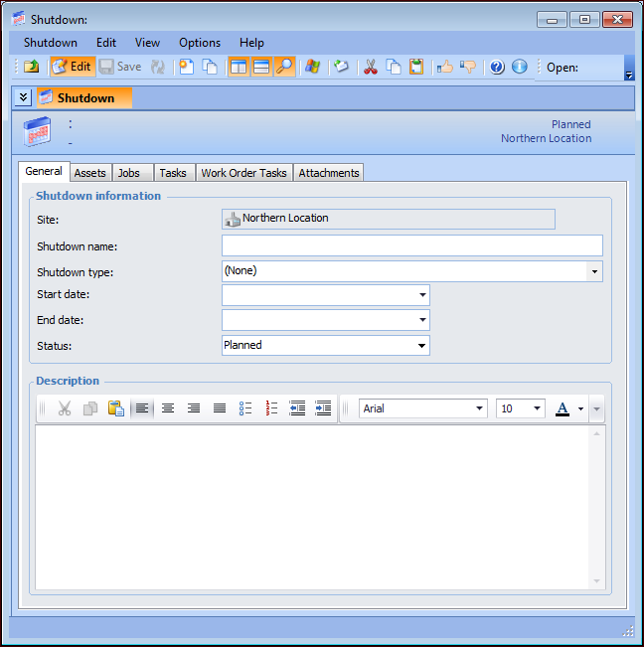Screen dimensions: 644x647
Task: Switch to the Tasks tab
Action: pyautogui.click(x=173, y=173)
